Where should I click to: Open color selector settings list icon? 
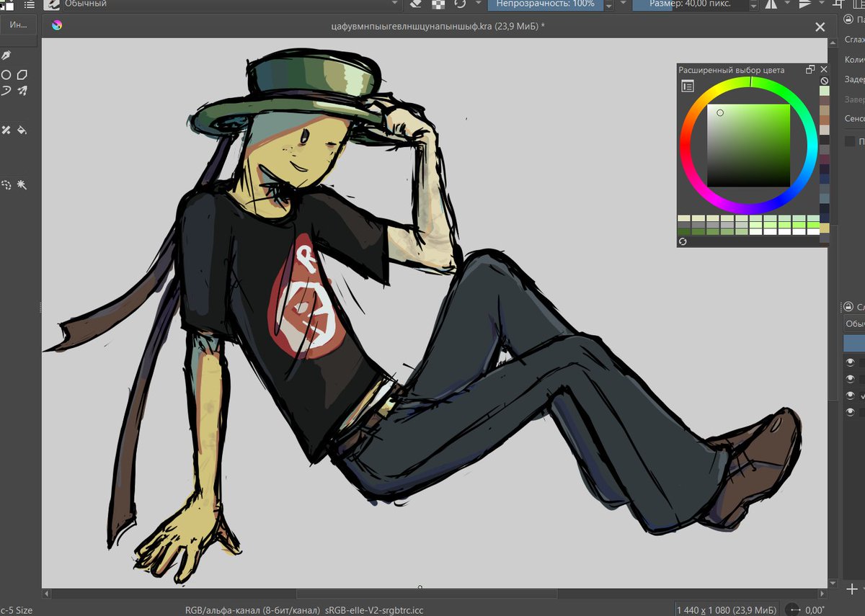click(x=688, y=86)
